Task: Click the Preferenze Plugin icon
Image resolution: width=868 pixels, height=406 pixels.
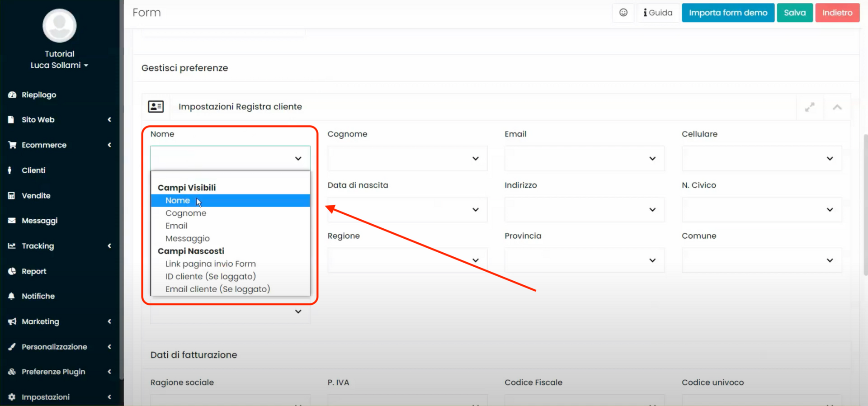Action: (12, 372)
